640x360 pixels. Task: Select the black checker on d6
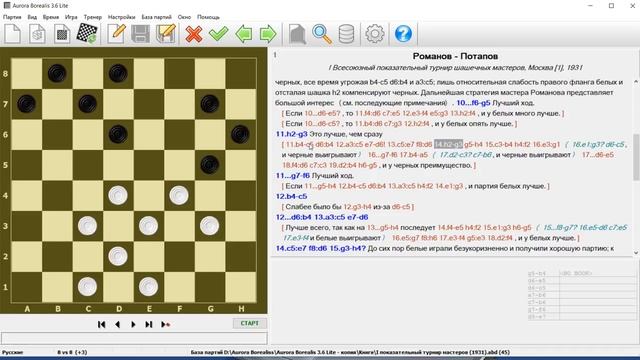tap(118, 134)
